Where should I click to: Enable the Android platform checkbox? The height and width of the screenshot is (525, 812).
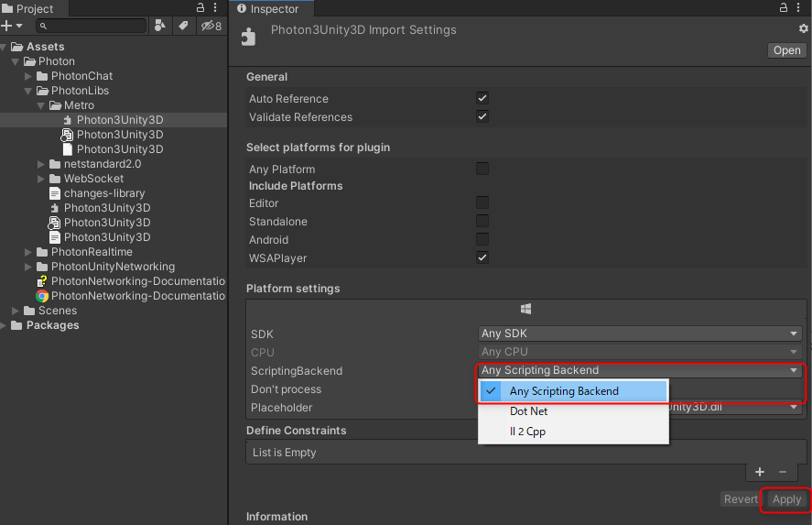tap(482, 239)
